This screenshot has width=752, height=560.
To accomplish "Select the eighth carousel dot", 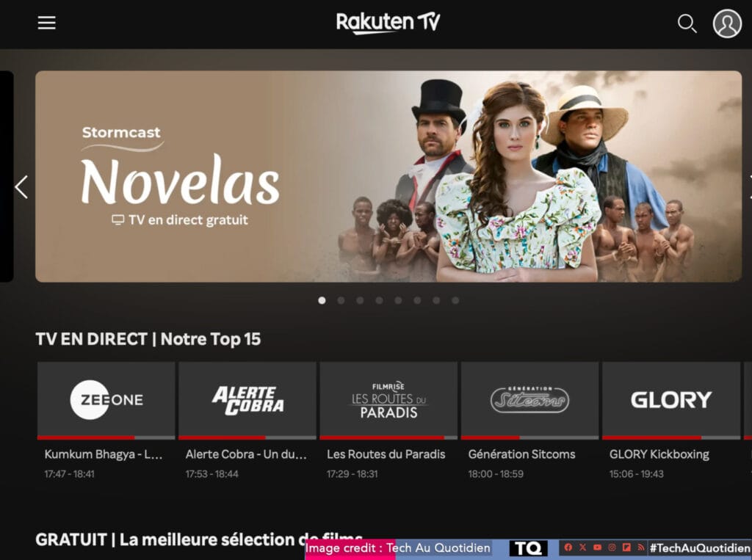I will click(x=455, y=300).
